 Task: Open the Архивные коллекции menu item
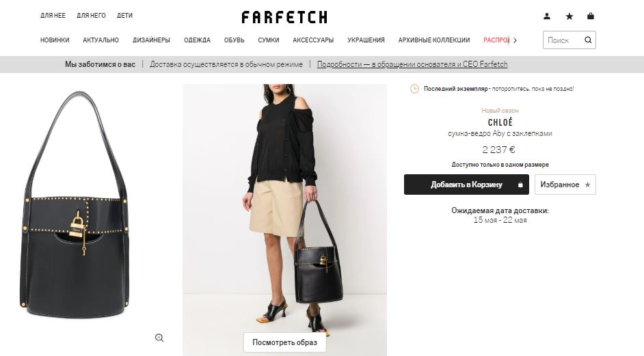pyautogui.click(x=433, y=40)
